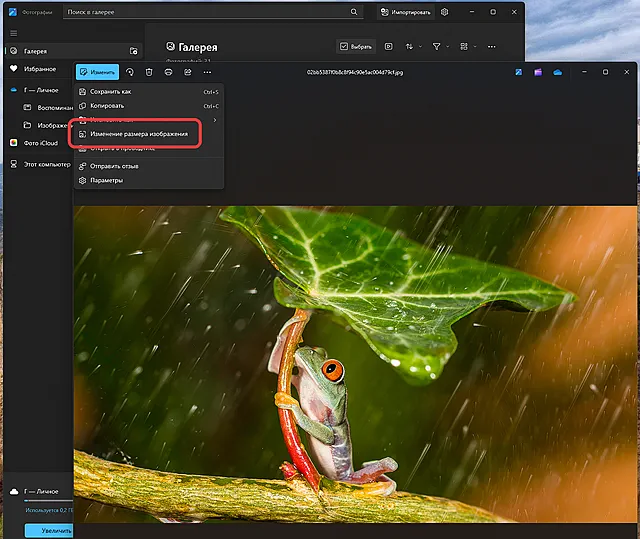Select Галерея in the gallery sidebar
The width and height of the screenshot is (640, 539).
click(x=73, y=51)
